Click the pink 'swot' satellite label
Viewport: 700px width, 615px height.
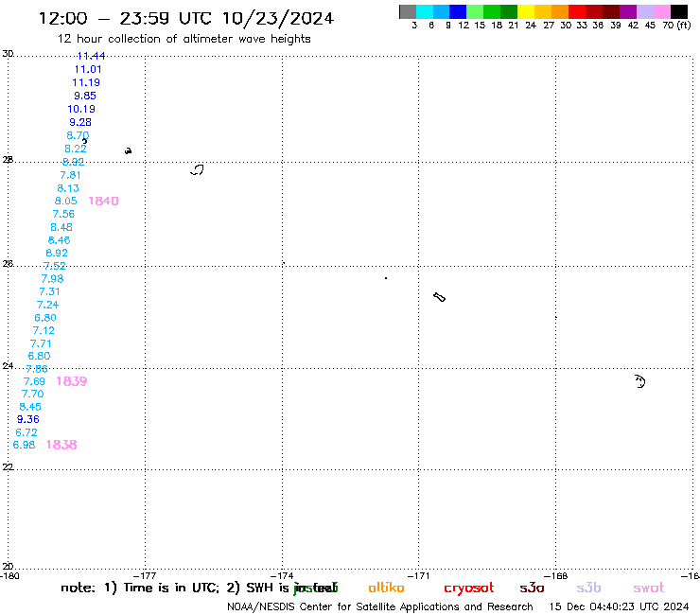pos(649,589)
